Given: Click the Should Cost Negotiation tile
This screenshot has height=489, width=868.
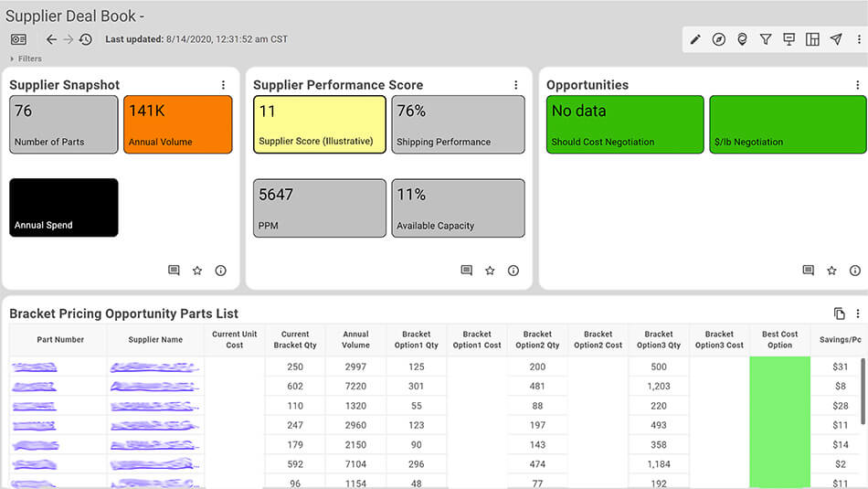Looking at the screenshot, I should tap(625, 124).
